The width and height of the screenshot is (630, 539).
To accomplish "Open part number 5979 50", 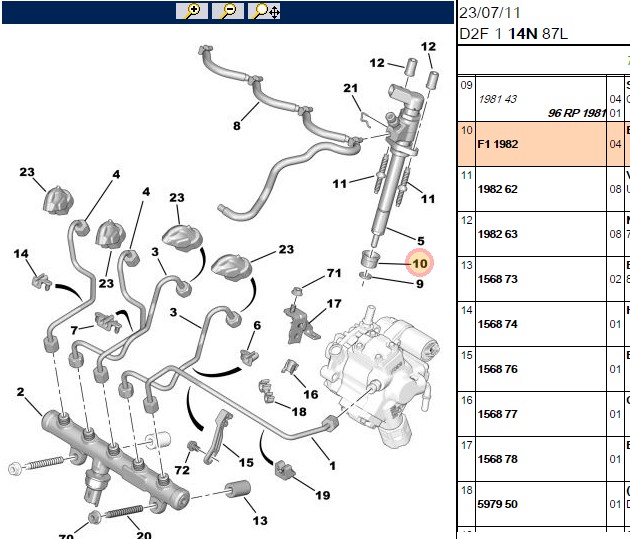I will pyautogui.click(x=497, y=504).
